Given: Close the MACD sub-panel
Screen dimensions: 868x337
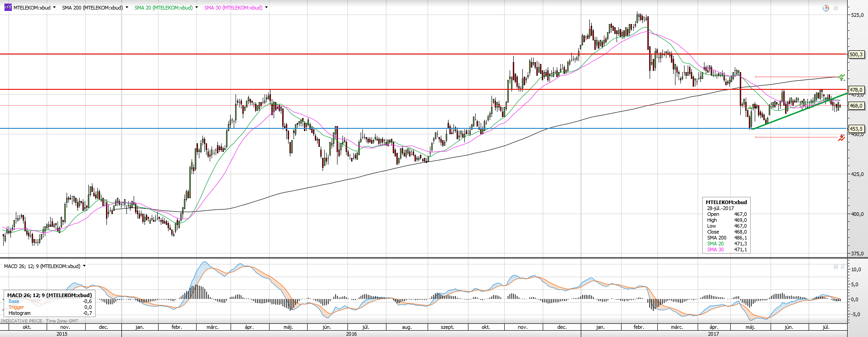Looking at the screenshot, I should click(x=843, y=267).
